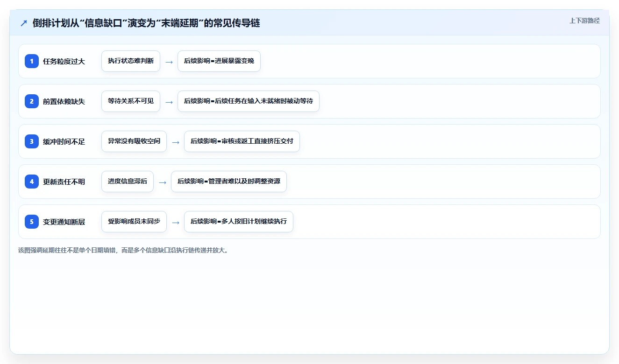Click the number 5 badge for 变更通知断层

[32, 221]
